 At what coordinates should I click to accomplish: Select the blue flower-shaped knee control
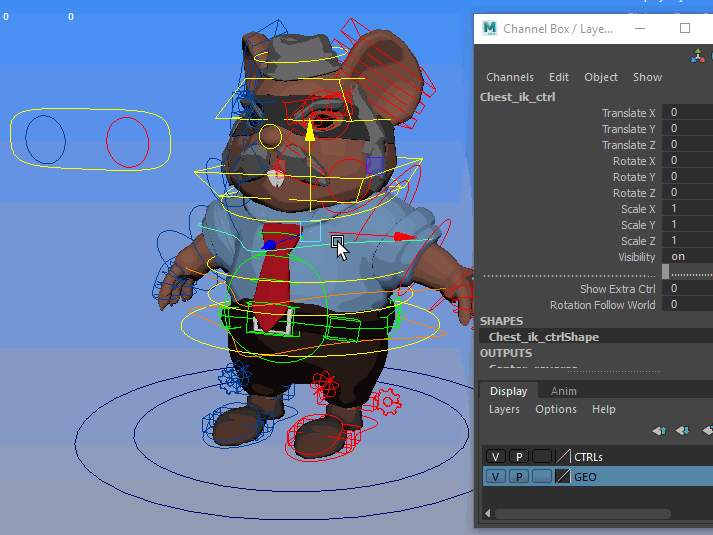coord(235,377)
